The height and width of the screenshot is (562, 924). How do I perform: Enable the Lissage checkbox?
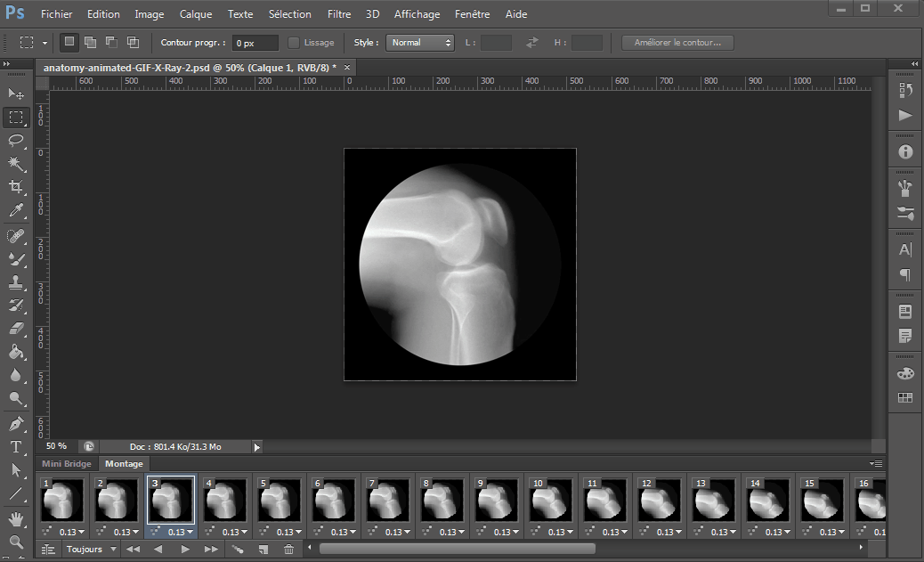(294, 43)
